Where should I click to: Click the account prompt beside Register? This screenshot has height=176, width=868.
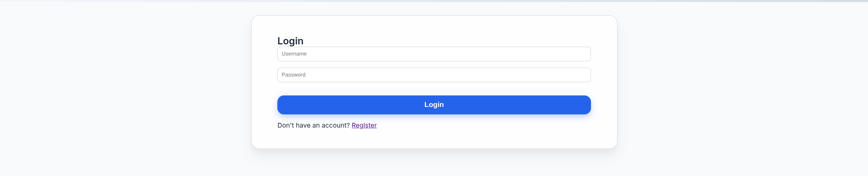coord(313,126)
